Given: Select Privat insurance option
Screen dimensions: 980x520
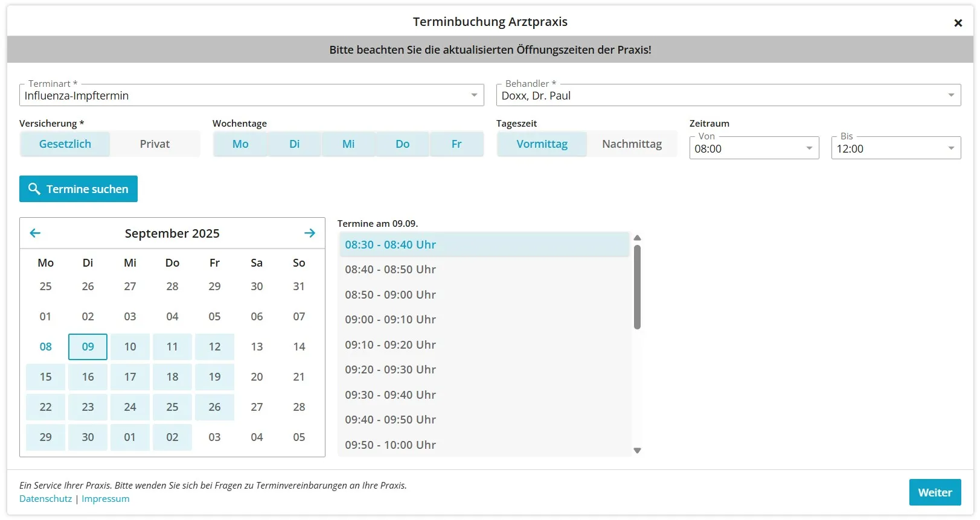Looking at the screenshot, I should coord(155,144).
